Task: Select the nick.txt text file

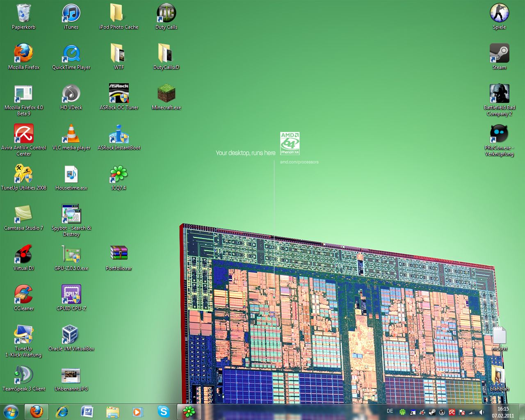Action: click(499, 339)
